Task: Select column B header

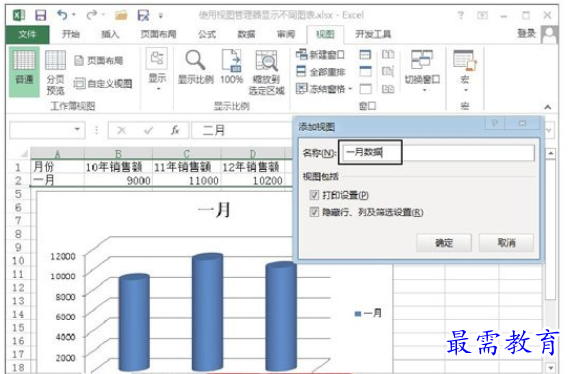Action: (x=118, y=153)
